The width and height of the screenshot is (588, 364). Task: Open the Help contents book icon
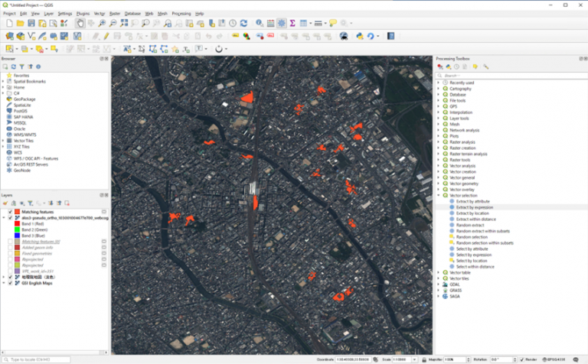(390, 36)
